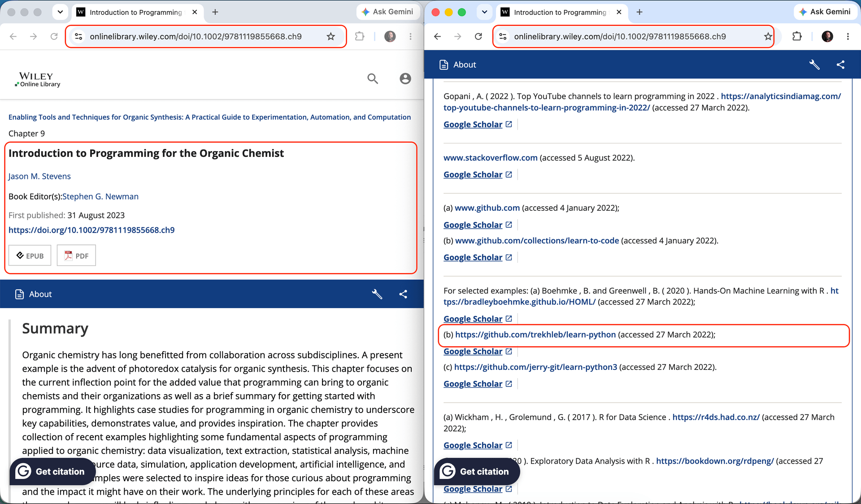View site information icon in the right address bar
Viewport: 861px width, 504px height.
tap(503, 36)
